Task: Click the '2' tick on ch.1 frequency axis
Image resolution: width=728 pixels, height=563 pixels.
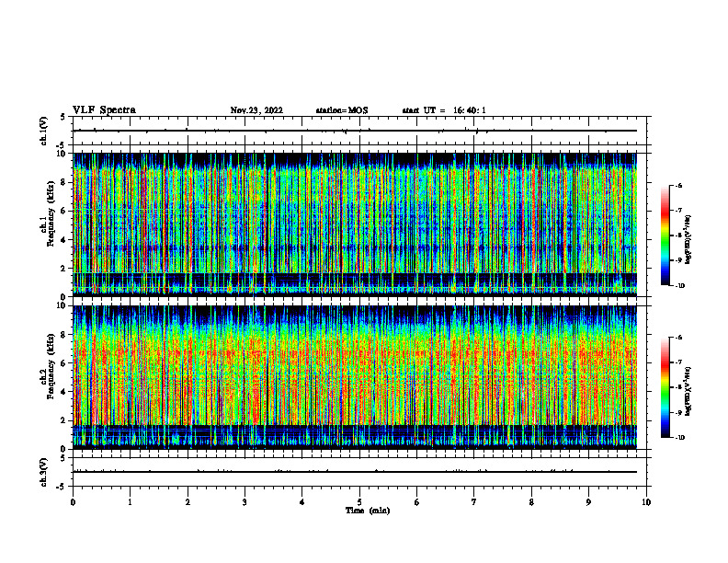Action: coord(64,269)
